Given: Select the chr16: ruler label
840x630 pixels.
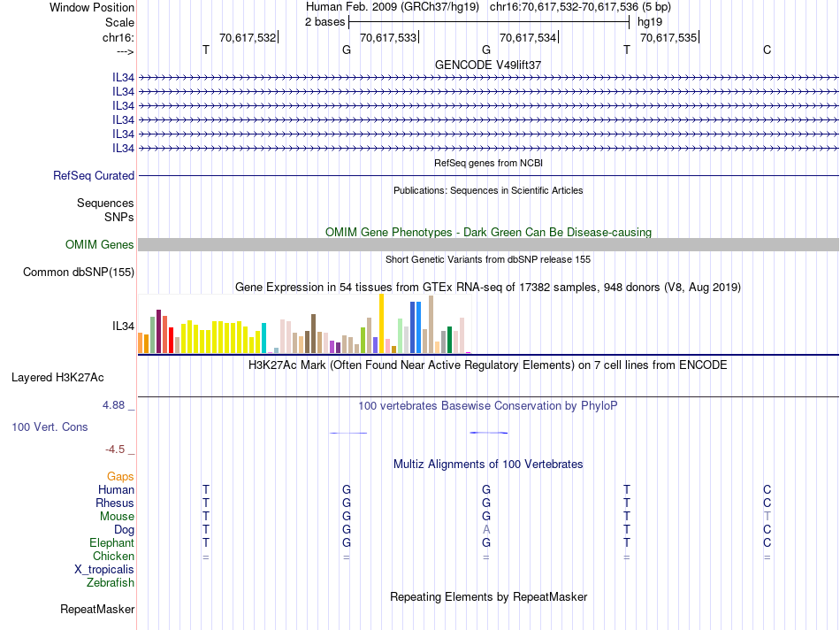Looking at the screenshot, I should point(118,37).
